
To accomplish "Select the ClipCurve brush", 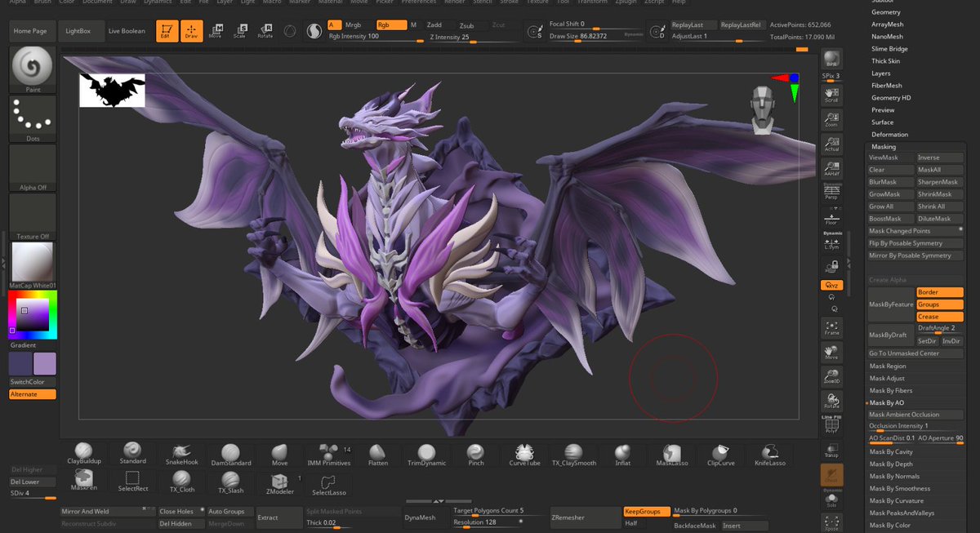I will point(720,454).
